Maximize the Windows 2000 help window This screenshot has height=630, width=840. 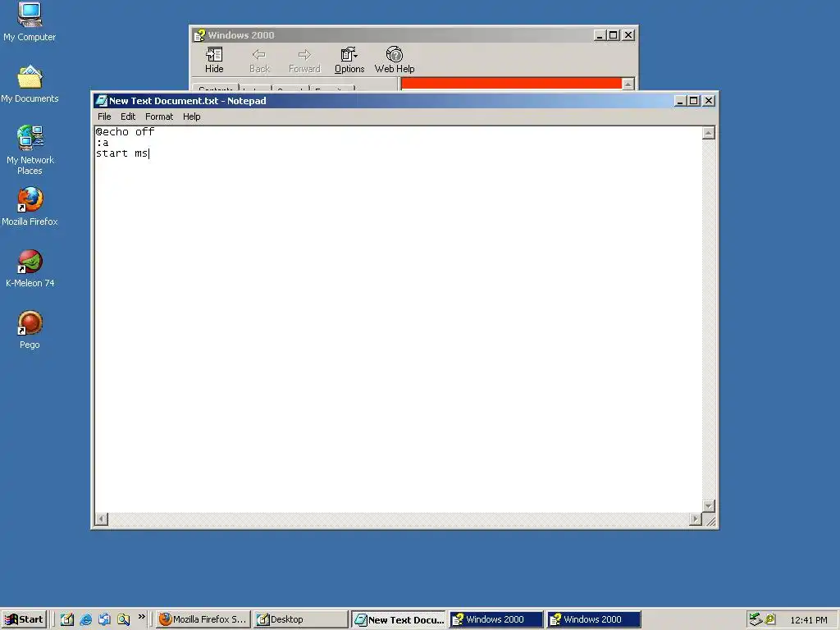[614, 35]
